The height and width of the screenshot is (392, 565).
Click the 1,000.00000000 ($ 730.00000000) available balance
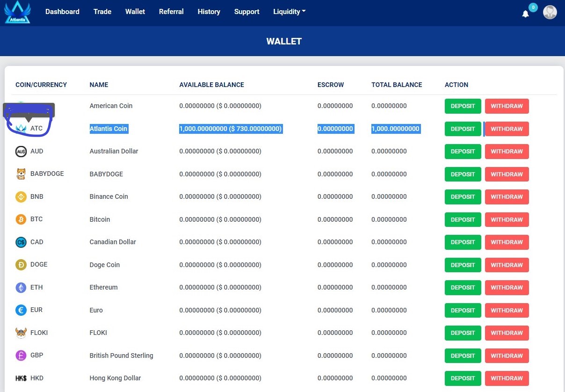click(231, 129)
